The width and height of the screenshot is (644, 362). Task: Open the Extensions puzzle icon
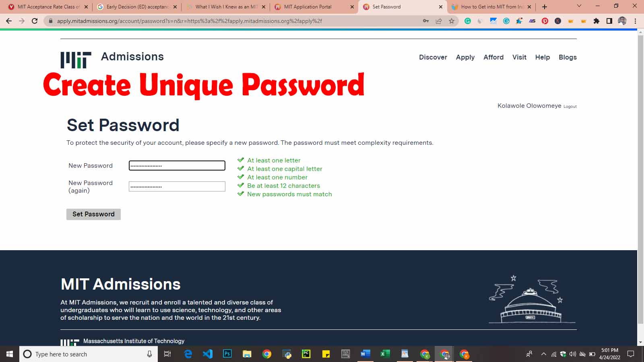click(x=597, y=21)
